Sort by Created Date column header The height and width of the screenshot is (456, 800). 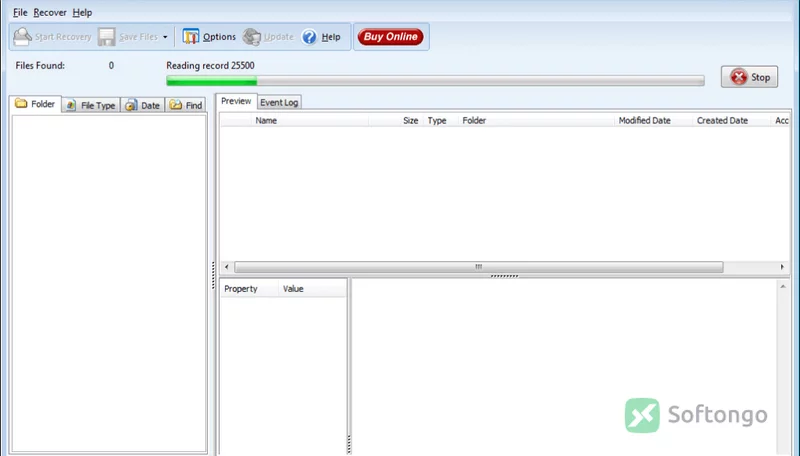pyautogui.click(x=731, y=120)
